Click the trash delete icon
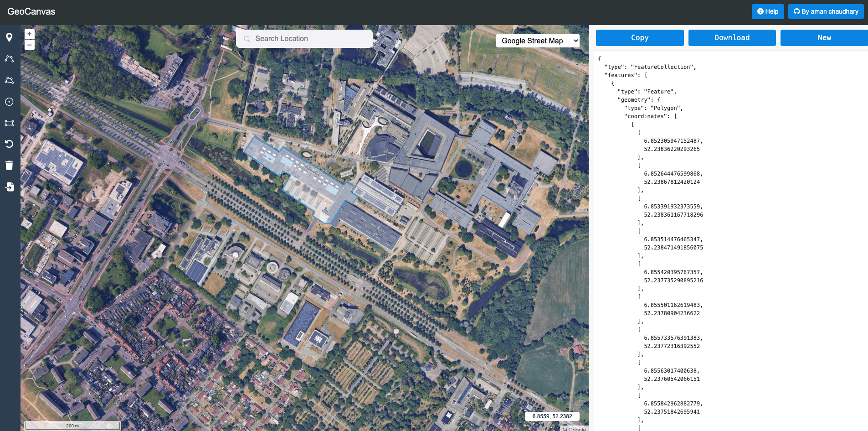The image size is (868, 431). tap(9, 165)
